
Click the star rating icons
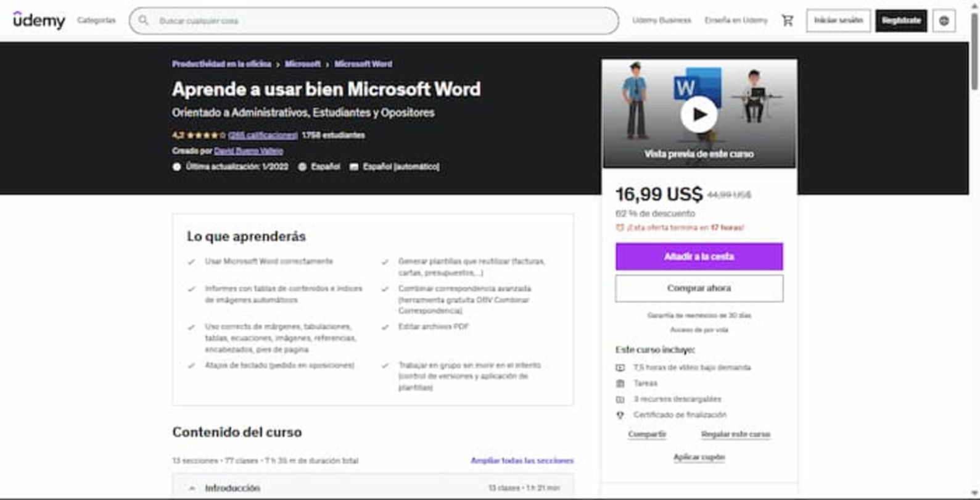point(207,135)
